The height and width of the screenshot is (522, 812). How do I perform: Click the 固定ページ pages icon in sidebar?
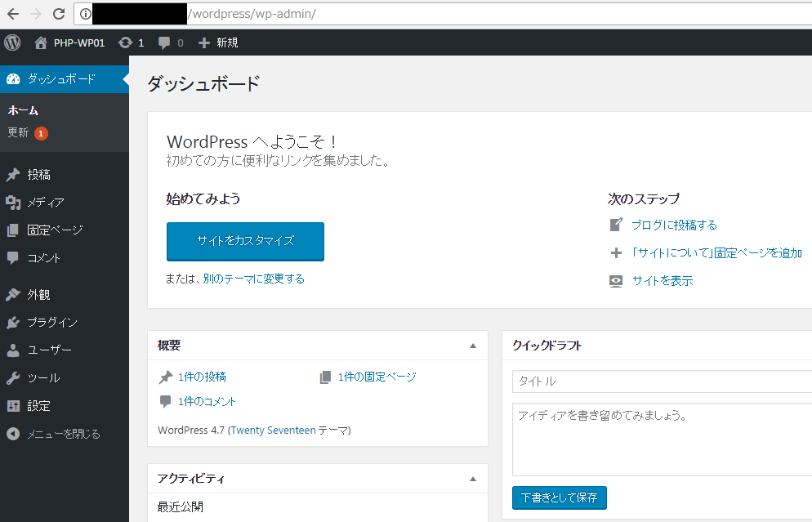[13, 230]
